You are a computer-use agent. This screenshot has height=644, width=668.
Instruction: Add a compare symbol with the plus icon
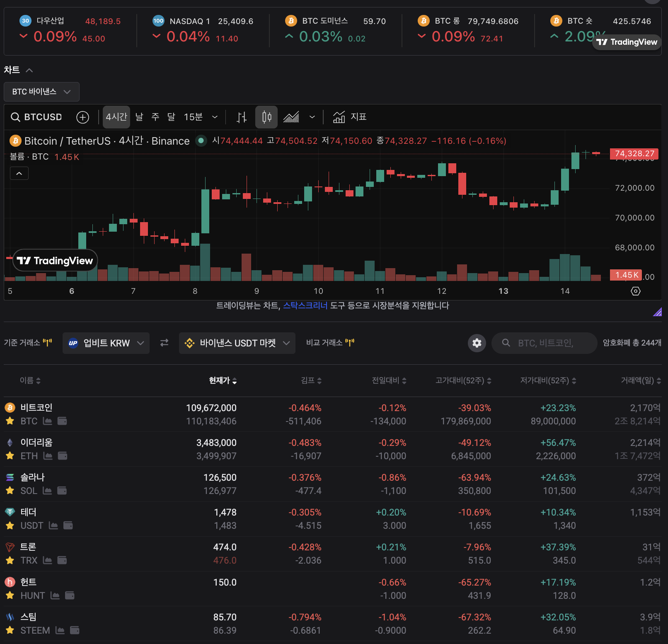click(x=82, y=117)
